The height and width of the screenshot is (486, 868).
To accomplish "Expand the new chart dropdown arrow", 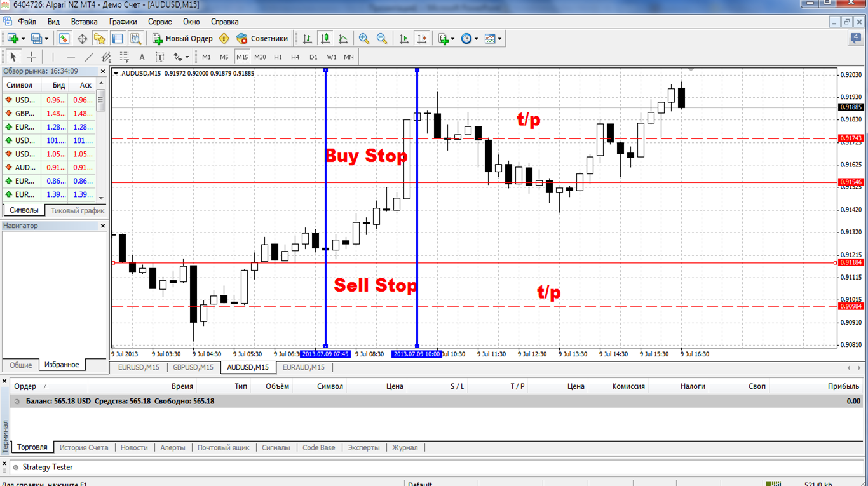I will pos(22,39).
